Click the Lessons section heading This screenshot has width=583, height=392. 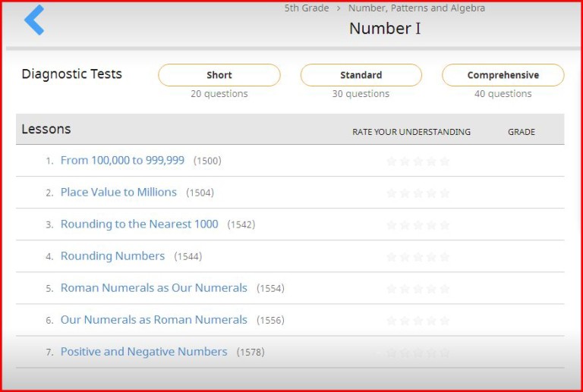pyautogui.click(x=46, y=129)
